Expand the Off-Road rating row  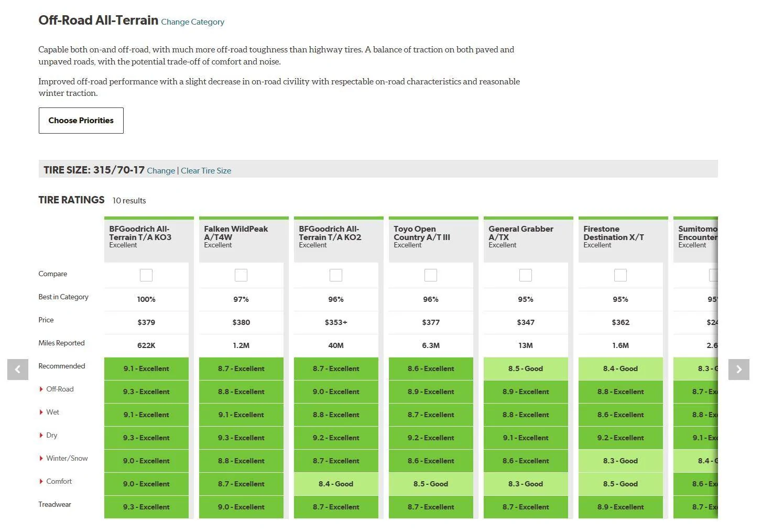point(57,389)
